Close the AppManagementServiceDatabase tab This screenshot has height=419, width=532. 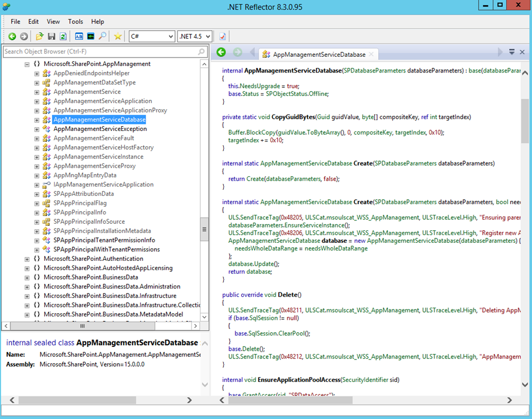371,54
